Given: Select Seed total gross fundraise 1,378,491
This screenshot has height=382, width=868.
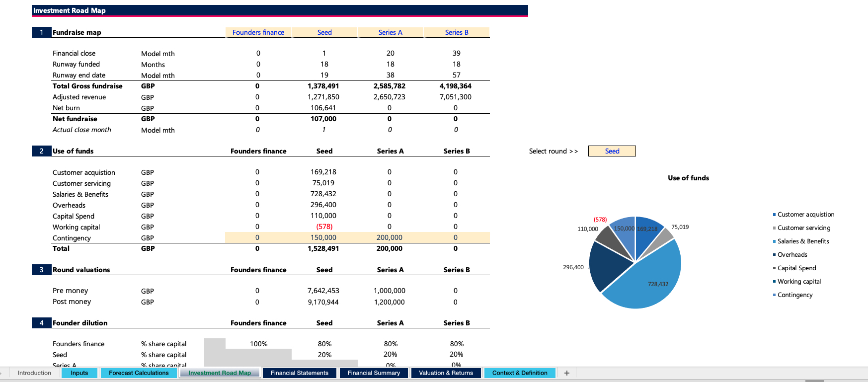Looking at the screenshot, I should [x=323, y=86].
